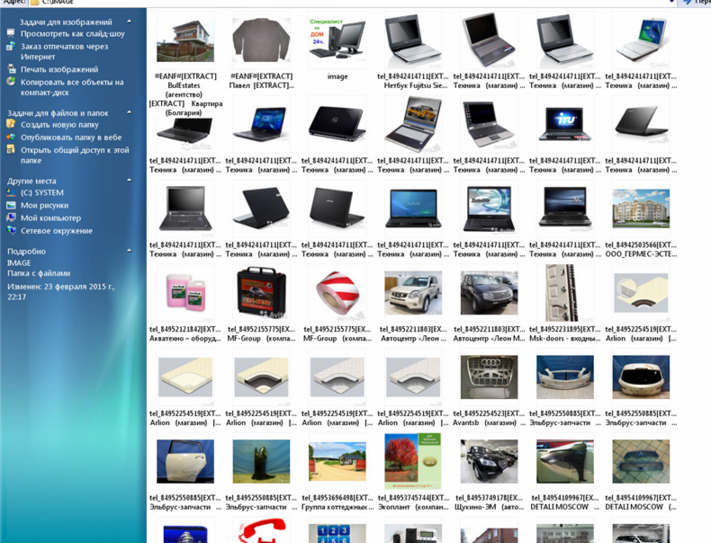Choose 'Копировать все объекты на компакт-диск'
The width and height of the screenshot is (711, 543).
tap(72, 87)
